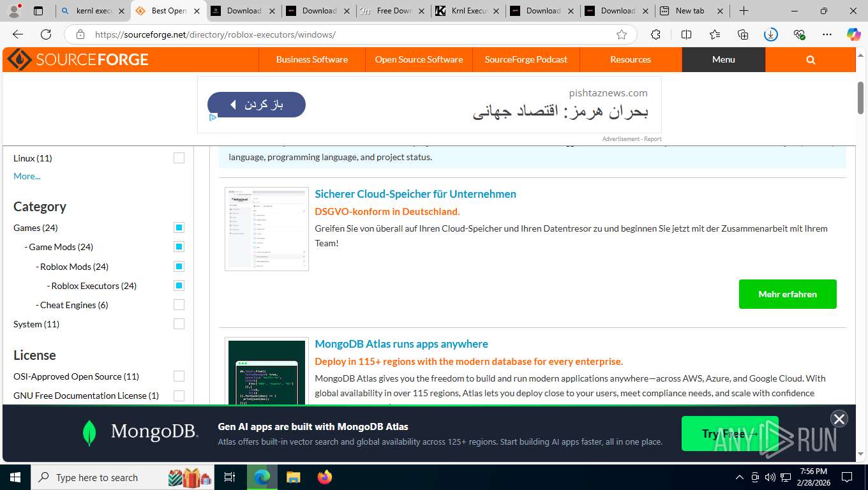Click the cloud storage ad thumbnail
The image size is (868, 490).
(267, 229)
